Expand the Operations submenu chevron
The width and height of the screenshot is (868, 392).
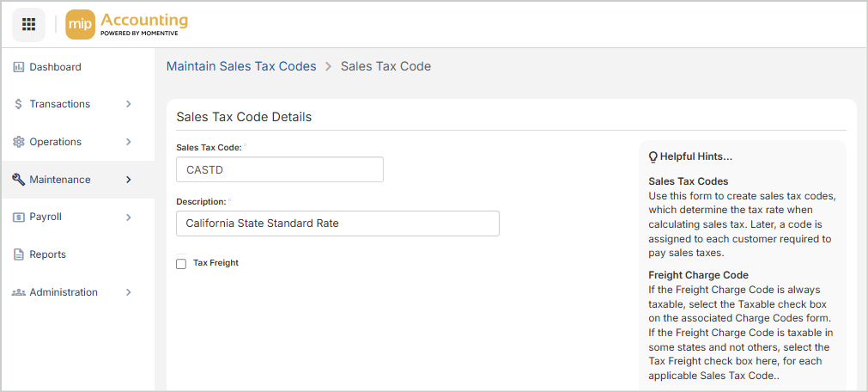tap(129, 142)
